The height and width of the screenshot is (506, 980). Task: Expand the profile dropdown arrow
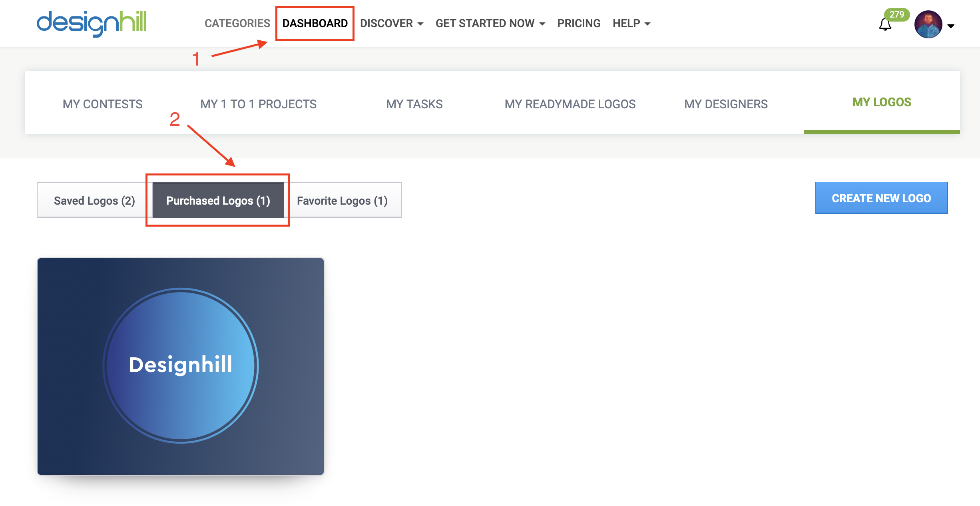pyautogui.click(x=951, y=26)
